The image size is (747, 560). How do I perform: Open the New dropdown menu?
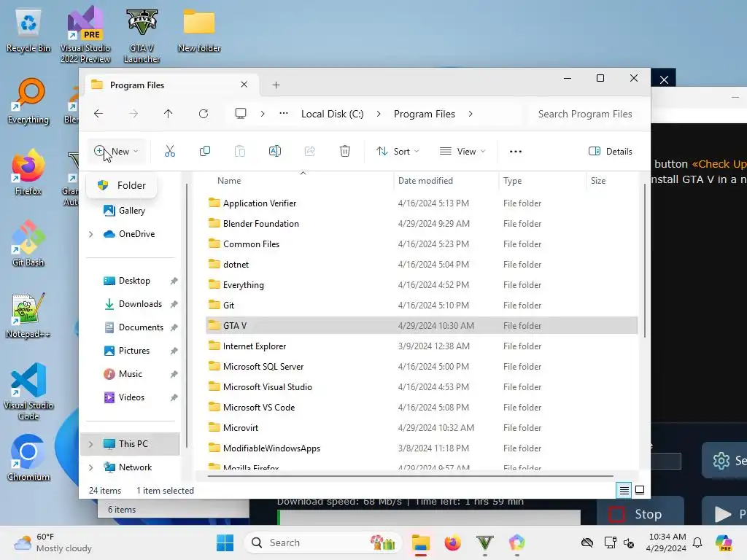[x=116, y=152]
